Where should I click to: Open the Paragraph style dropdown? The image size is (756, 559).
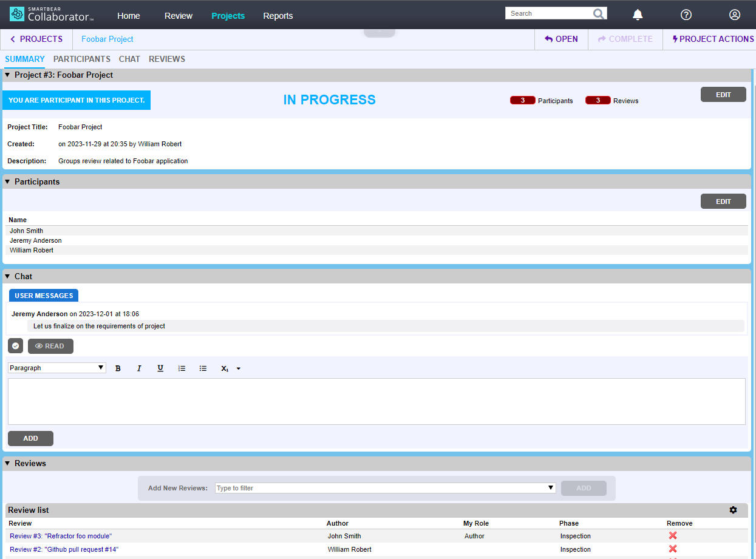click(57, 368)
